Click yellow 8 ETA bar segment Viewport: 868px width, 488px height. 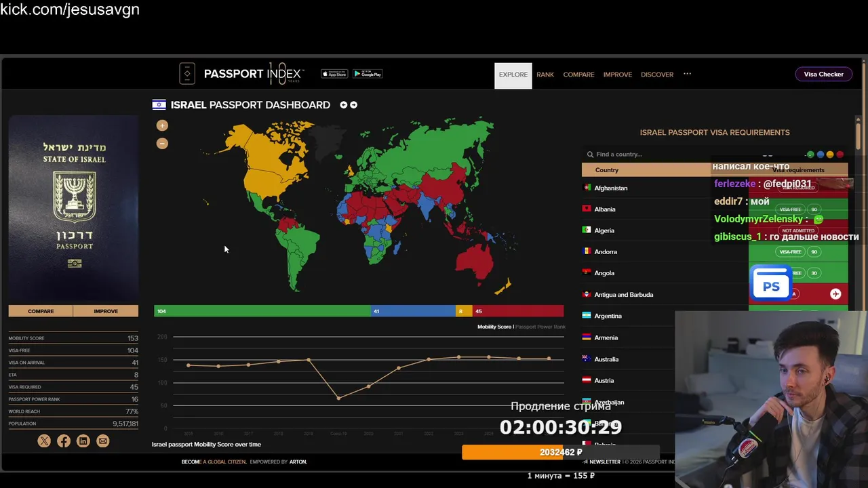pos(464,311)
